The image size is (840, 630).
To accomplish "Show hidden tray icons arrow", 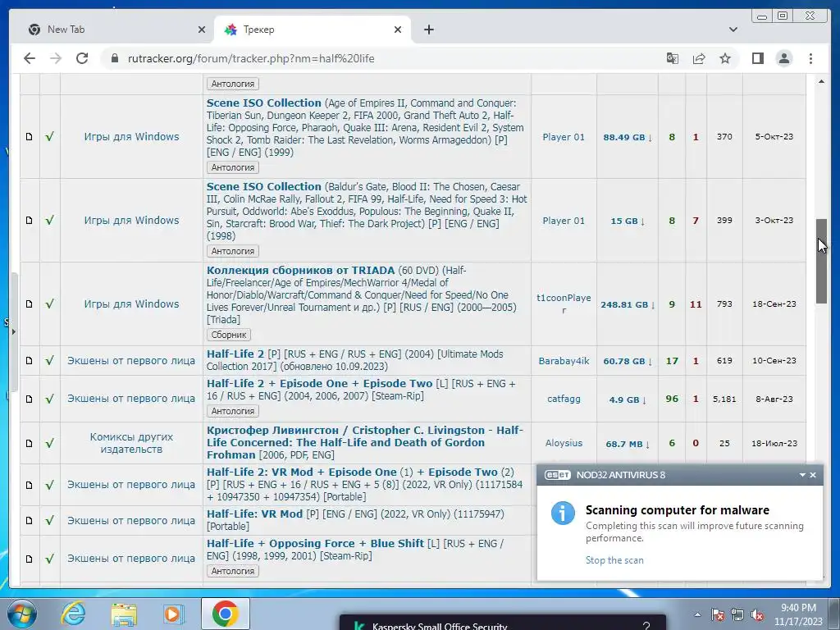I will [697, 614].
